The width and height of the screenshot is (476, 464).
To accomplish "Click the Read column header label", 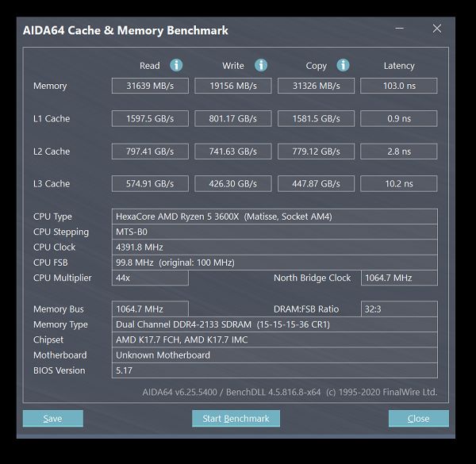I will tap(150, 66).
